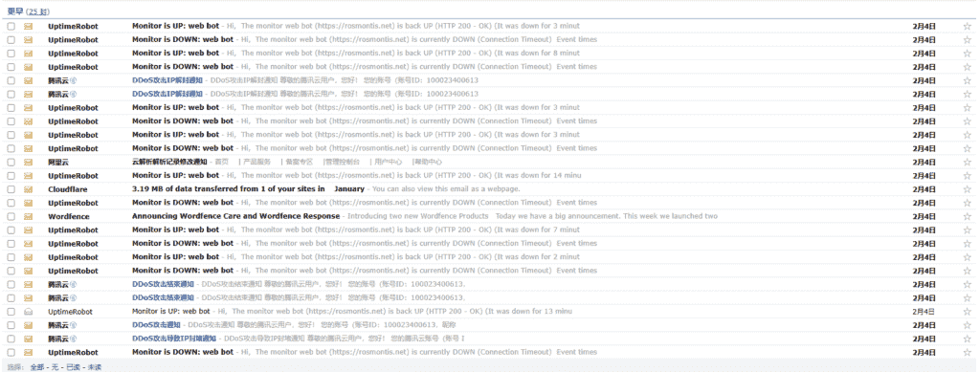Star the 腾讯云 DDoS攻击导致IP封堵通知 email
Image resolution: width=980 pixels, height=372 pixels.
point(968,339)
